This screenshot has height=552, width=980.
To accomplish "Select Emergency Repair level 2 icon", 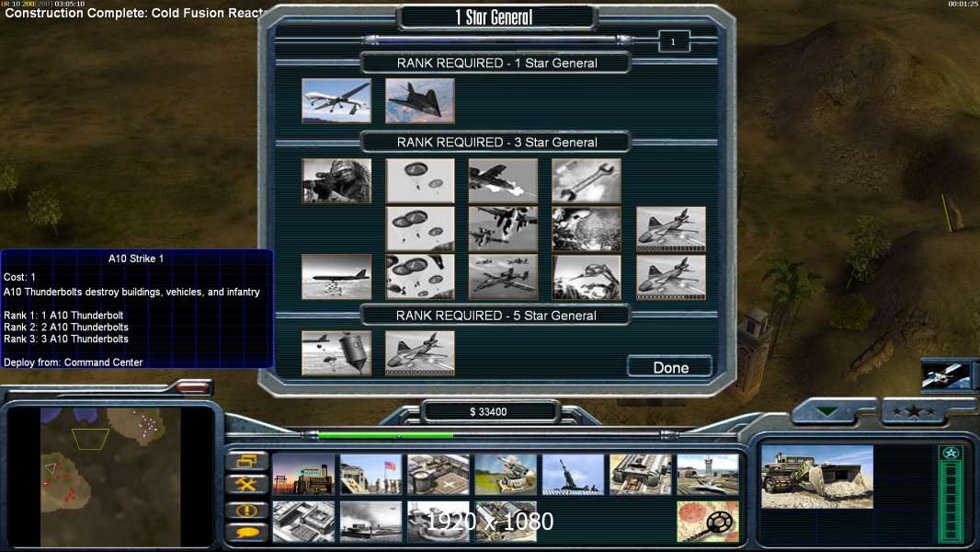I will point(587,229).
